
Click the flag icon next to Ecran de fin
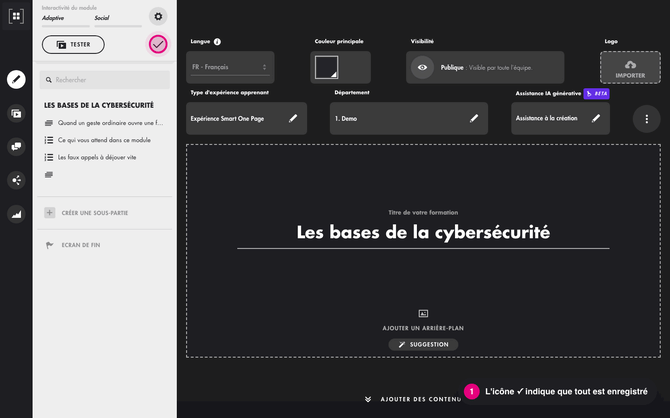[50, 245]
